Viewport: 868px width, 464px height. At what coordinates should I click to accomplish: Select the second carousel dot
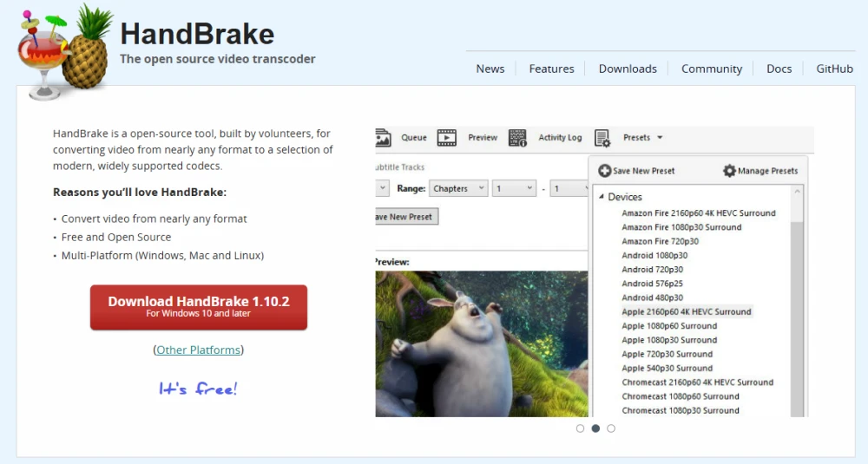tap(595, 428)
